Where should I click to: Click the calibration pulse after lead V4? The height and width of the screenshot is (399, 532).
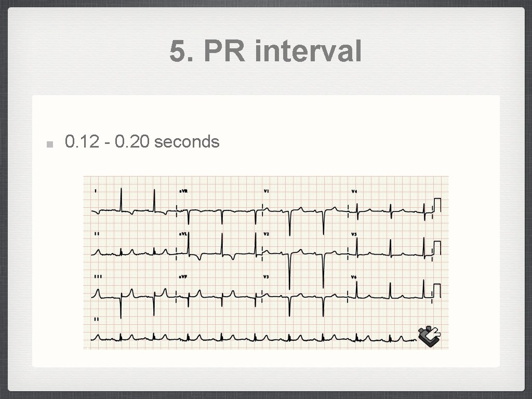pyautogui.click(x=437, y=206)
